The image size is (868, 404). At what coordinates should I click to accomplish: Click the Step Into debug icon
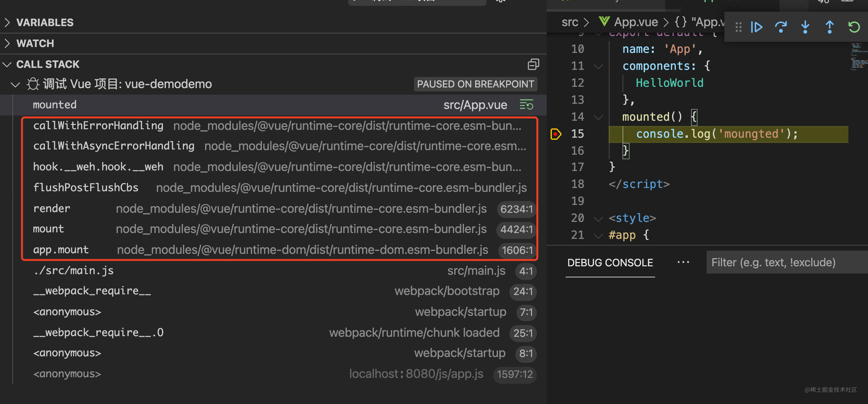click(x=805, y=27)
